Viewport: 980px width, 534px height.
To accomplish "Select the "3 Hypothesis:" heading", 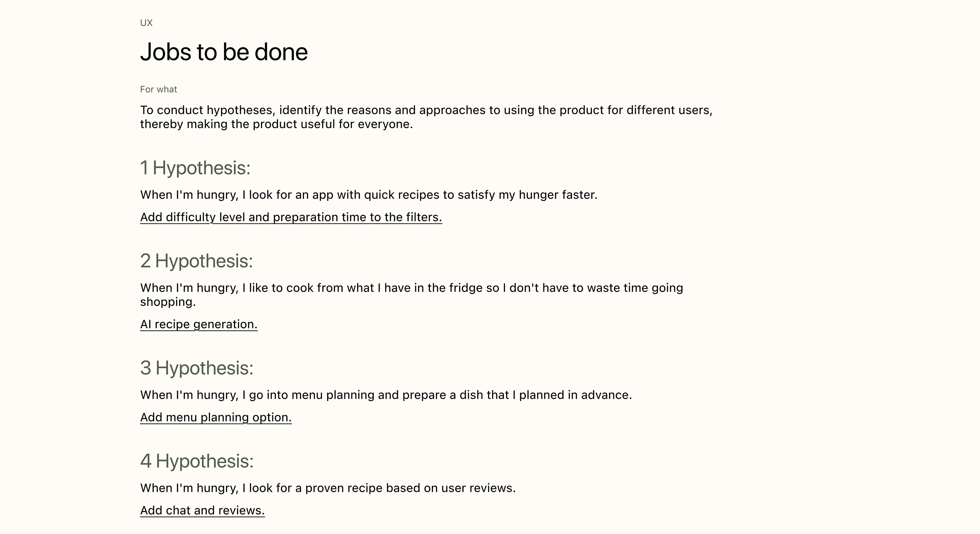I will click(197, 368).
